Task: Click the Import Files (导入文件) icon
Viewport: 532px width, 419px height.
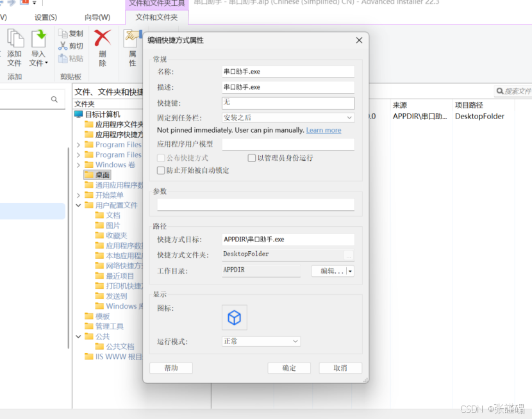Action: pyautogui.click(x=38, y=38)
